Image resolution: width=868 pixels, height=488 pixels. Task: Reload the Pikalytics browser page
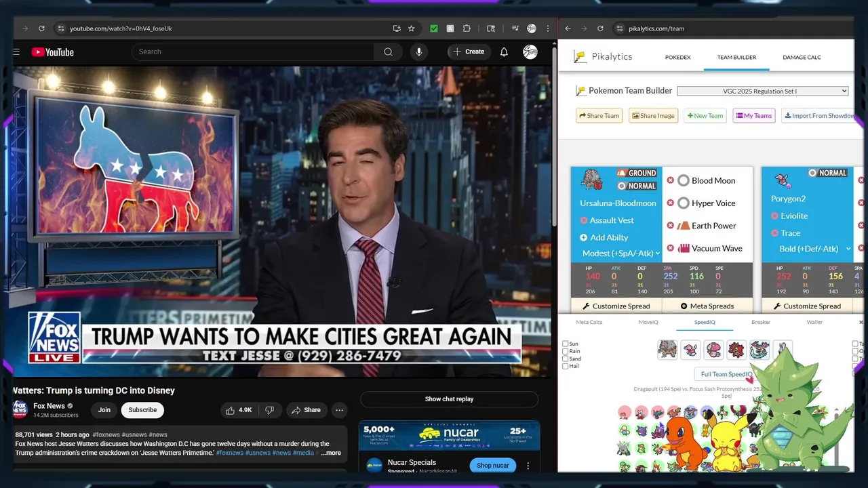pyautogui.click(x=600, y=28)
